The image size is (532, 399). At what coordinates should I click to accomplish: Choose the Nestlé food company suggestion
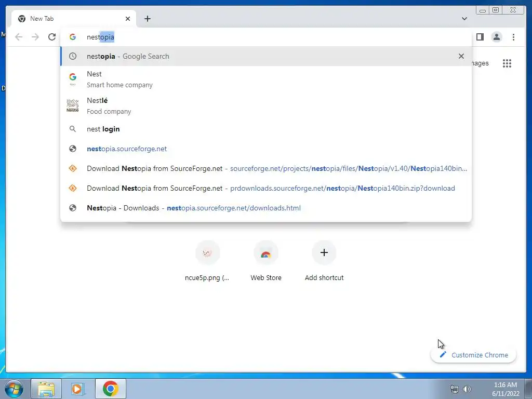[265, 106]
